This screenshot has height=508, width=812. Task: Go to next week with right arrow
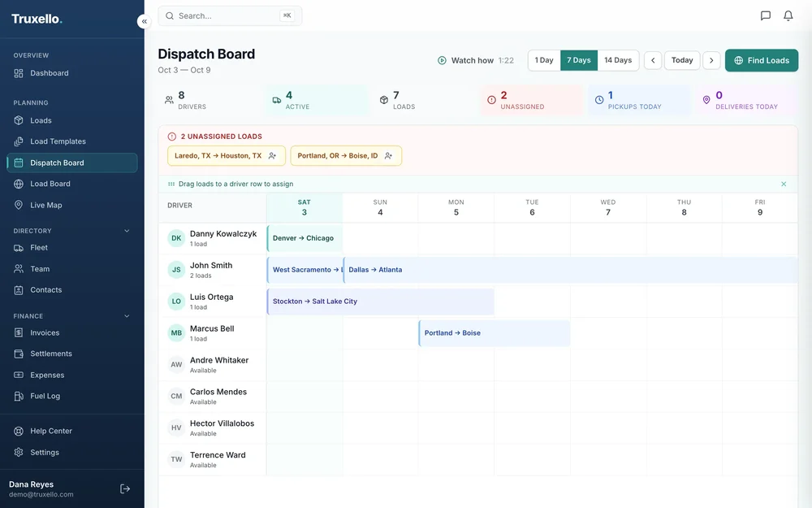tap(711, 60)
